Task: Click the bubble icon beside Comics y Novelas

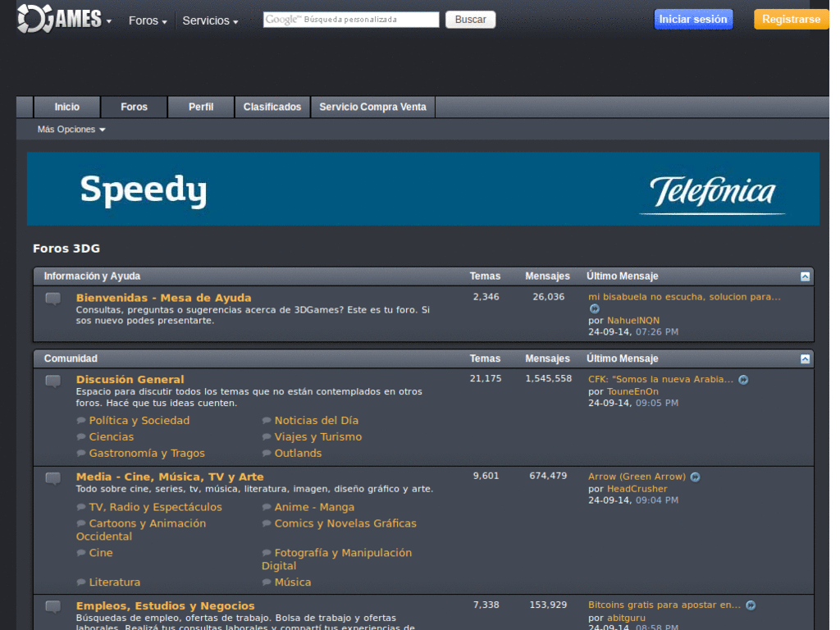Action: [267, 523]
